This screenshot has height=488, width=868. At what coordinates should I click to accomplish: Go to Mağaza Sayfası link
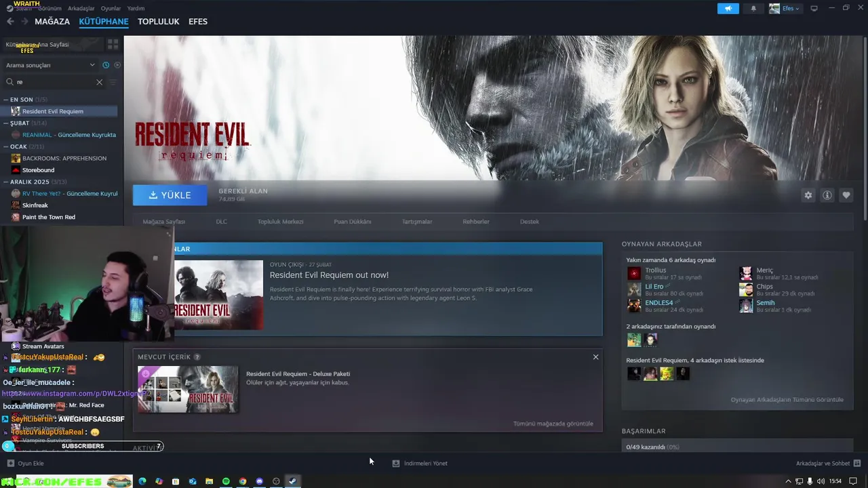tap(163, 222)
